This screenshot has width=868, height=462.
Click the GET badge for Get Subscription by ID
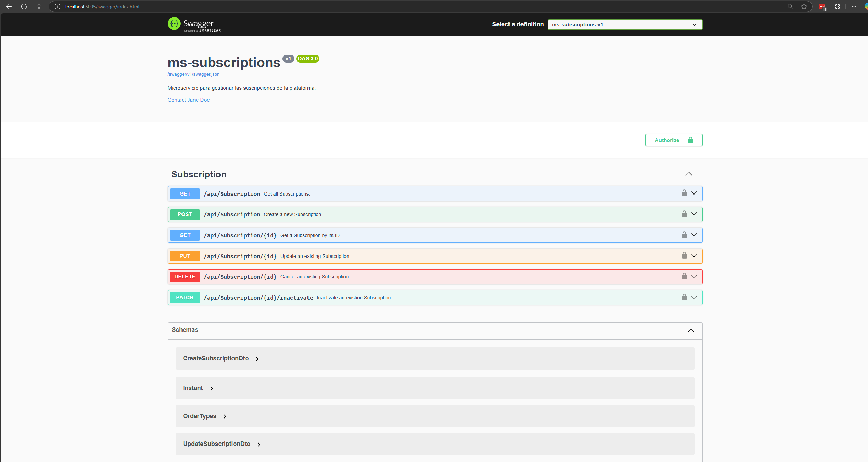coord(185,235)
